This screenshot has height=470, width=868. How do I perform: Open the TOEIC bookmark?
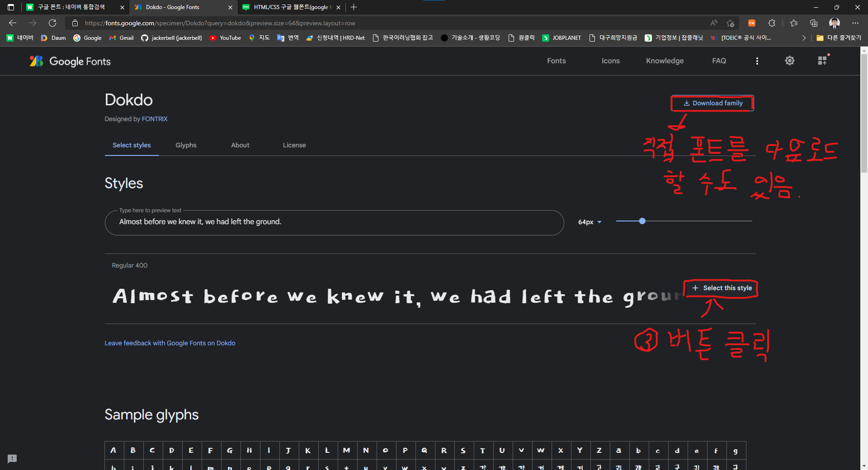(x=741, y=38)
